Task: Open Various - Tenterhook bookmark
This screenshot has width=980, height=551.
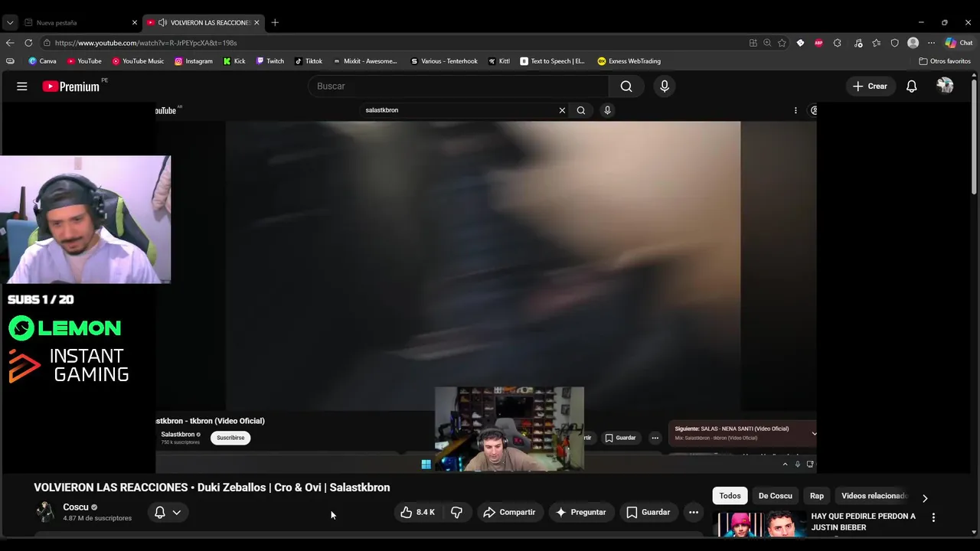Action: tap(444, 61)
